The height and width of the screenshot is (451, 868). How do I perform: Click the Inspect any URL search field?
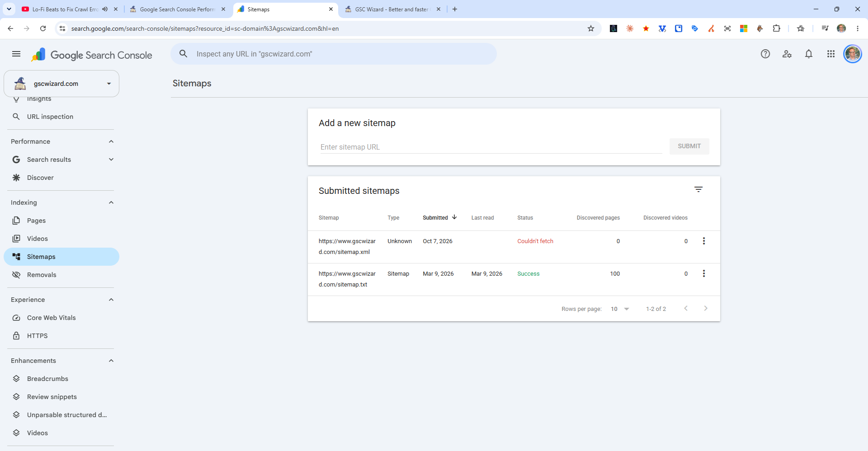334,54
